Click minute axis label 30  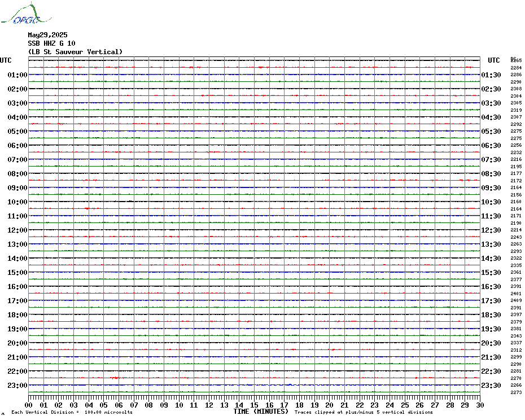point(480,405)
